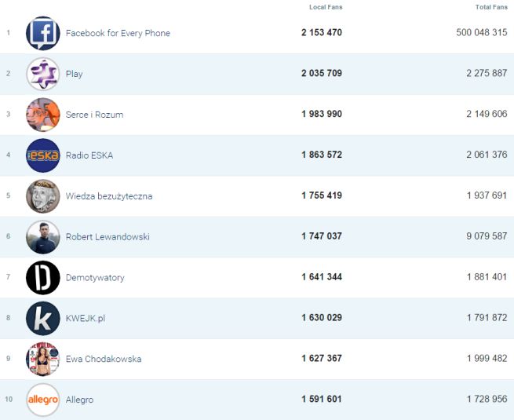Click the Demotywatory text link
The image size is (514, 420).
tap(95, 278)
